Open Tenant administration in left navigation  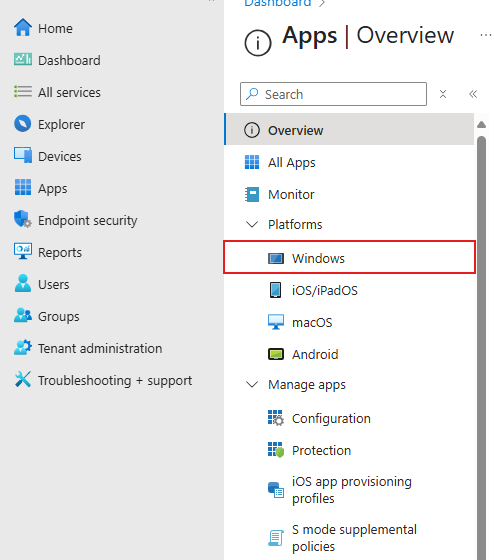tap(100, 348)
